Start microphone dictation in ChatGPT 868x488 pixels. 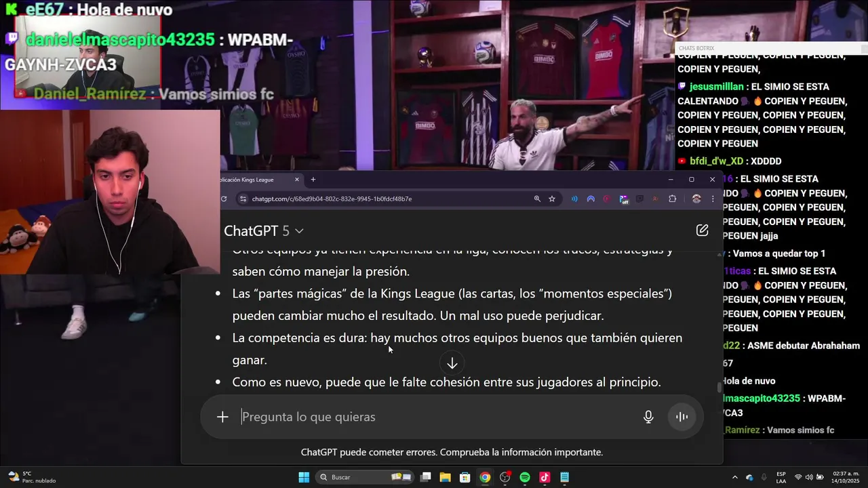click(x=648, y=417)
